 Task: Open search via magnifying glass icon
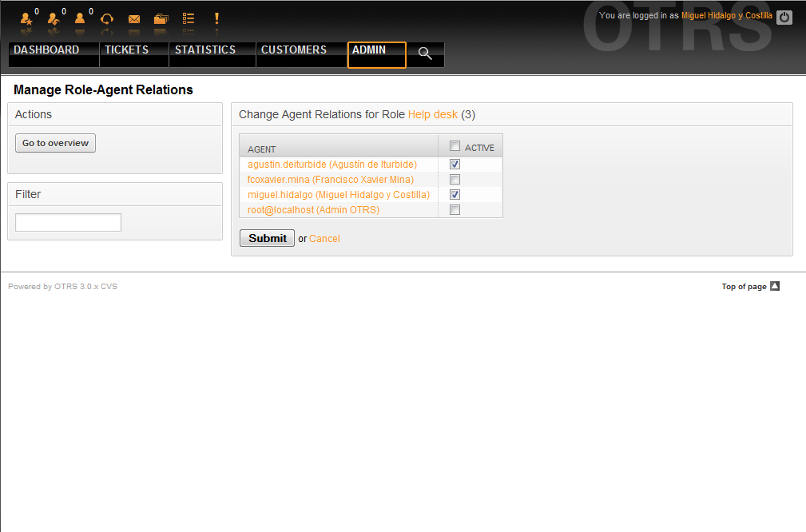click(x=425, y=54)
